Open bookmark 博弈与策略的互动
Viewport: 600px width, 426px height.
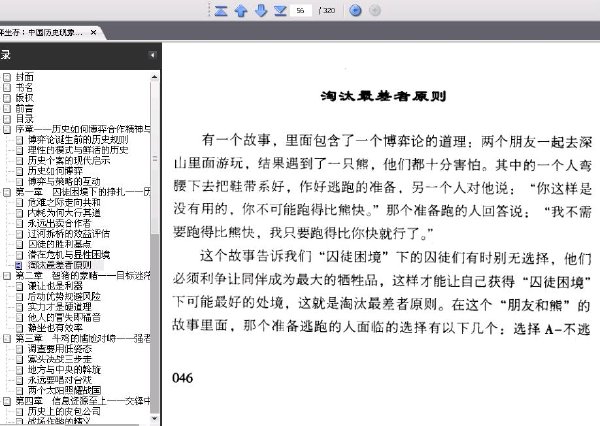click(x=64, y=181)
